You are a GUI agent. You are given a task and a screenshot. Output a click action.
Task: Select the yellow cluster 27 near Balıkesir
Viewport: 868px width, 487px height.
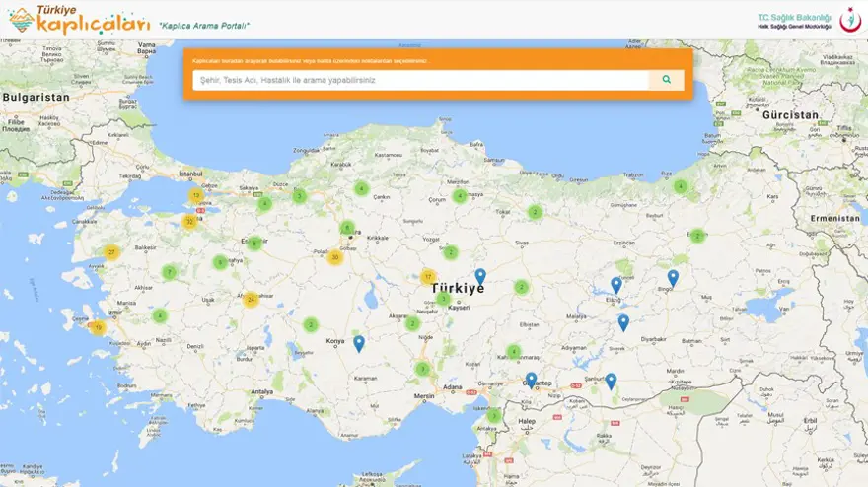(111, 252)
